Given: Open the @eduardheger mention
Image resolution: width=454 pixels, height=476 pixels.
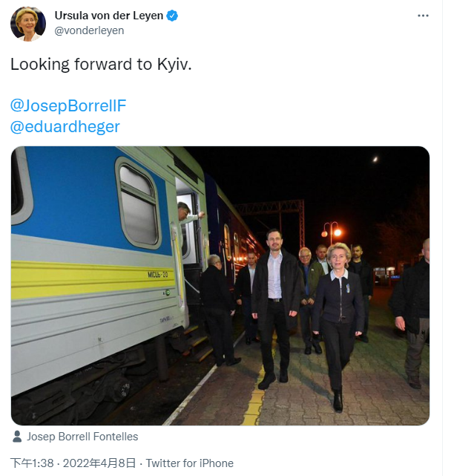Looking at the screenshot, I should click(x=65, y=126).
